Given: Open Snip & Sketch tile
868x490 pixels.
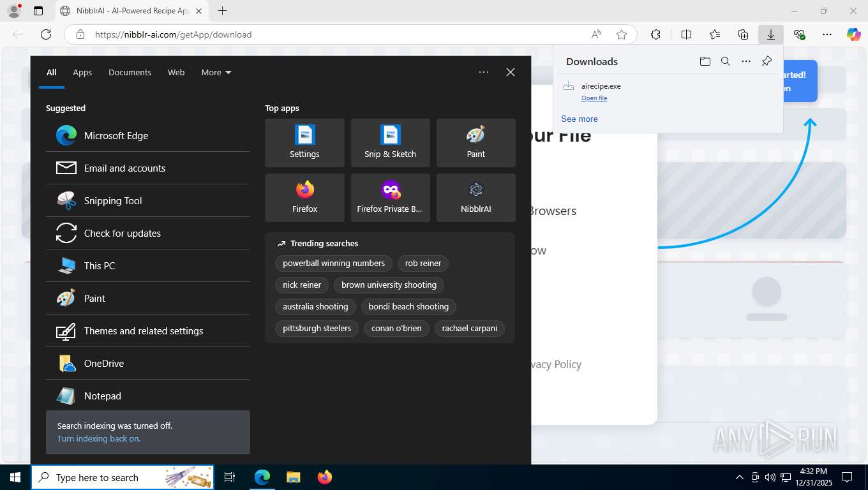Looking at the screenshot, I should tap(390, 143).
